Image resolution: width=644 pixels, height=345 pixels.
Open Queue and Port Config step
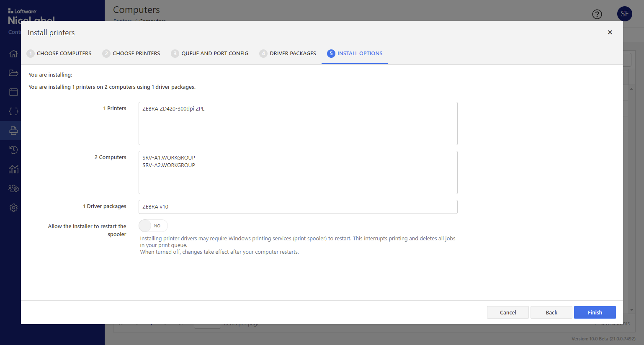coord(210,54)
